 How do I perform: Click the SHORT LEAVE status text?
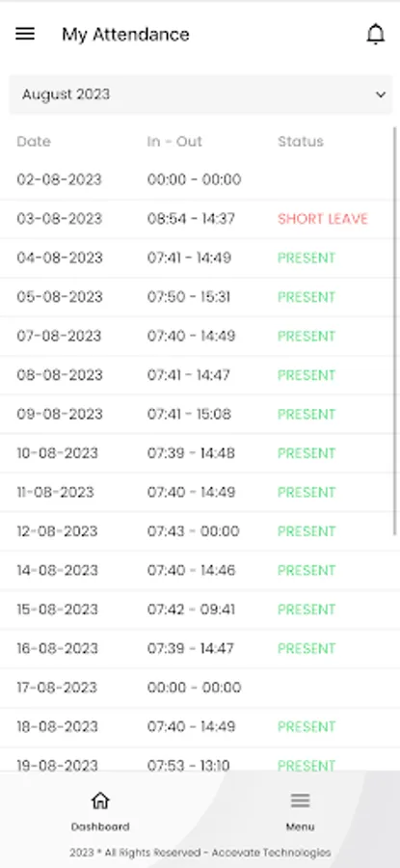pyautogui.click(x=323, y=219)
